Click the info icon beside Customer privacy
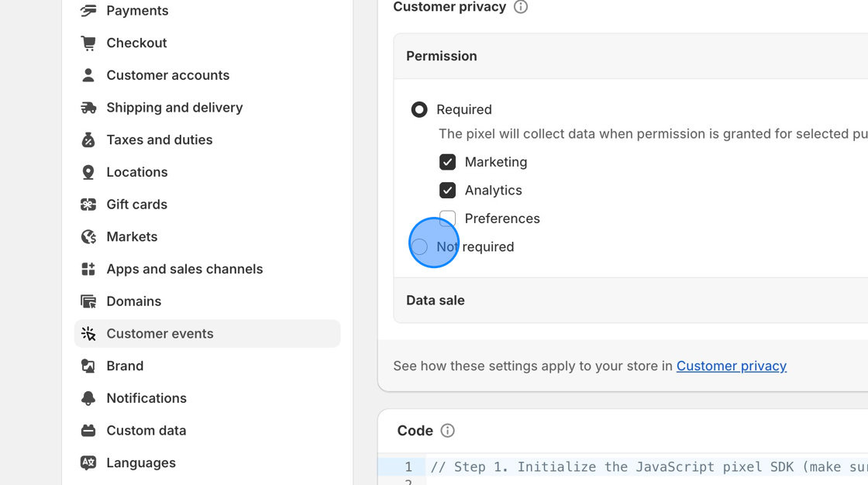Image resolution: width=868 pixels, height=485 pixels. pos(520,7)
